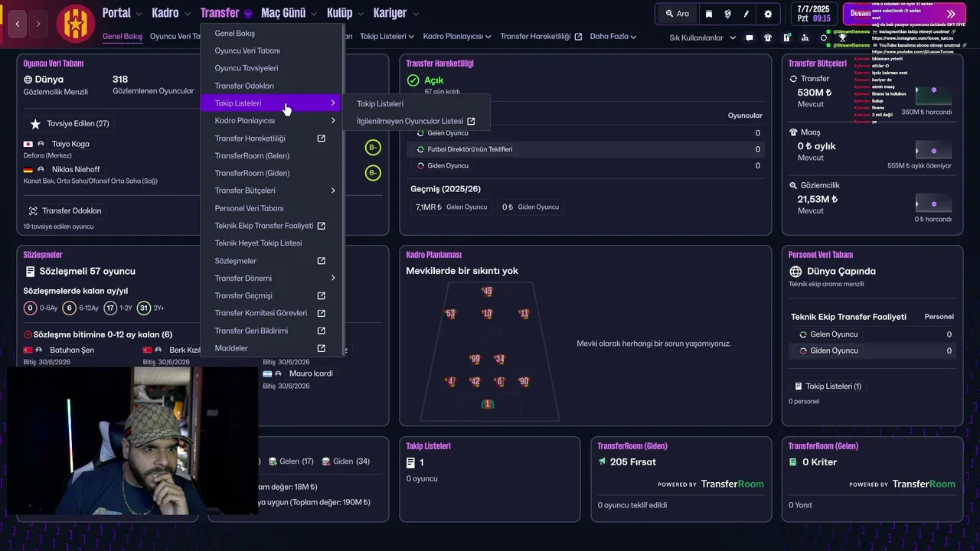Open Teknik Ekip Transfer Faaliyeti external icon

point(322,226)
